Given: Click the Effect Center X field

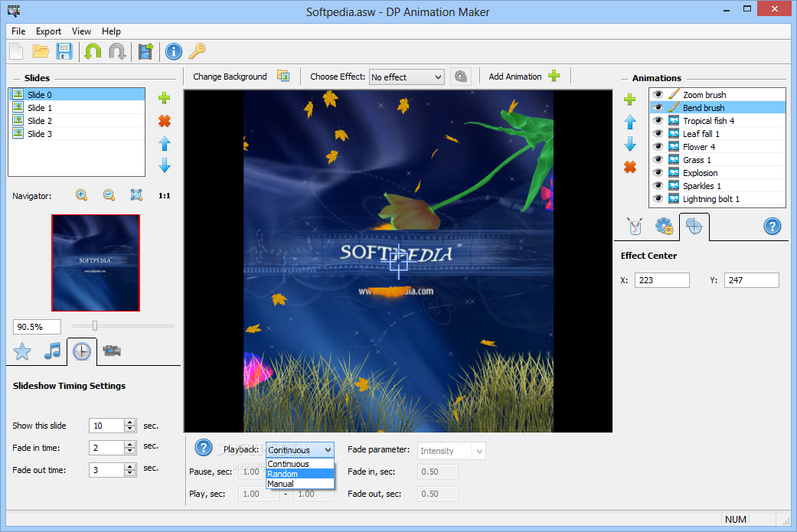Looking at the screenshot, I should [x=661, y=280].
